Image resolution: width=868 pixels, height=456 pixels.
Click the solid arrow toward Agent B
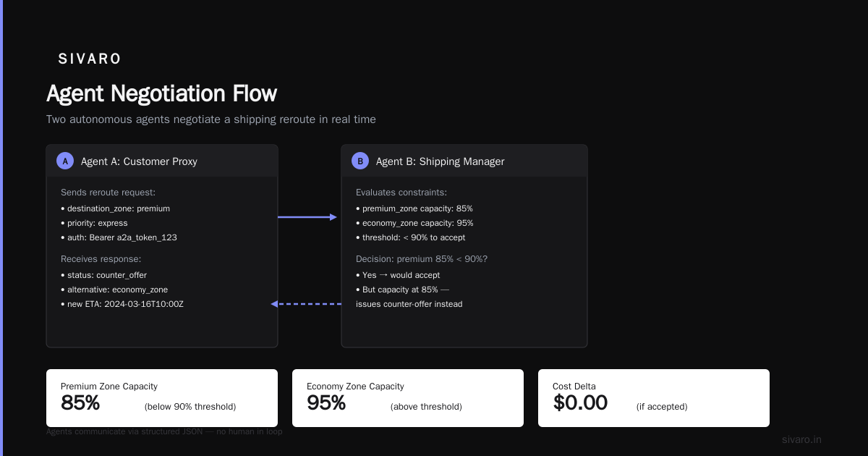308,217
